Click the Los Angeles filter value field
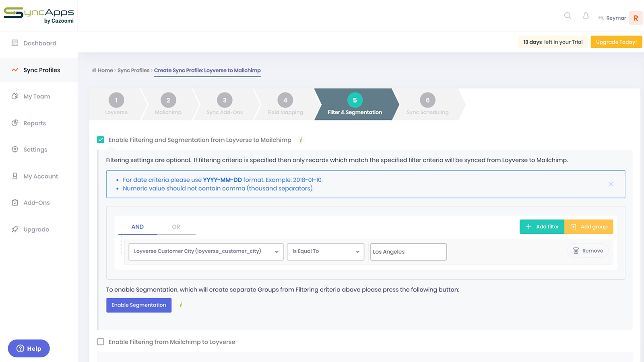The width and height of the screenshot is (644, 362). coord(408,252)
